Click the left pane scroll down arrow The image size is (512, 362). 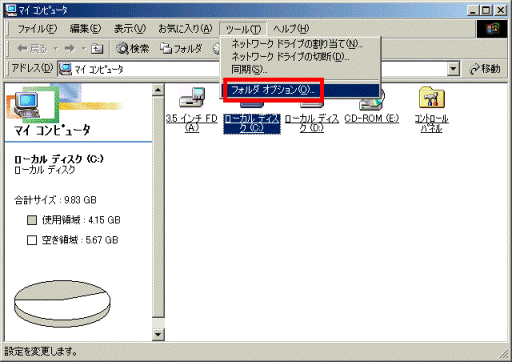158,334
